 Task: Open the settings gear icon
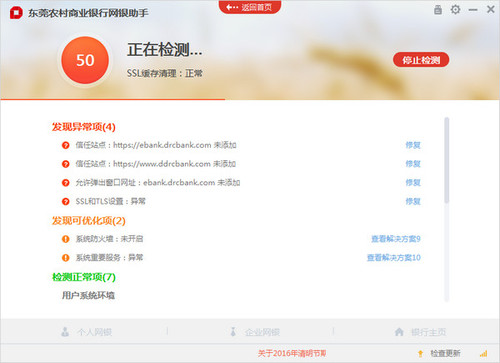(455, 9)
